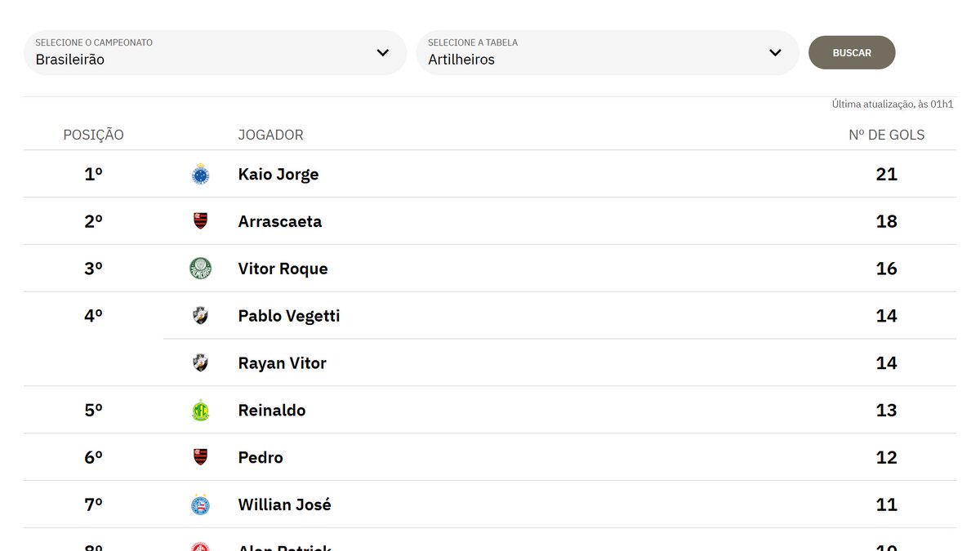This screenshot has height=551, width=980.
Task: Click the Palmeiras crest beside Vitor Roque
Action: (200, 269)
